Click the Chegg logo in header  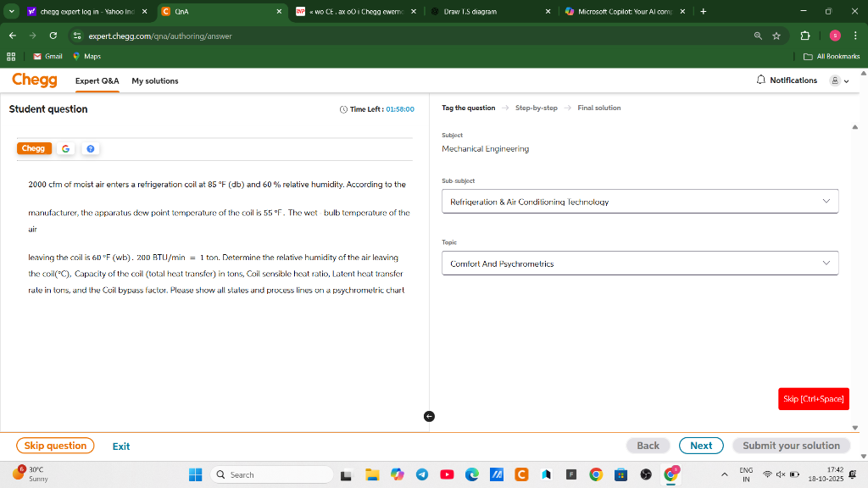34,80
